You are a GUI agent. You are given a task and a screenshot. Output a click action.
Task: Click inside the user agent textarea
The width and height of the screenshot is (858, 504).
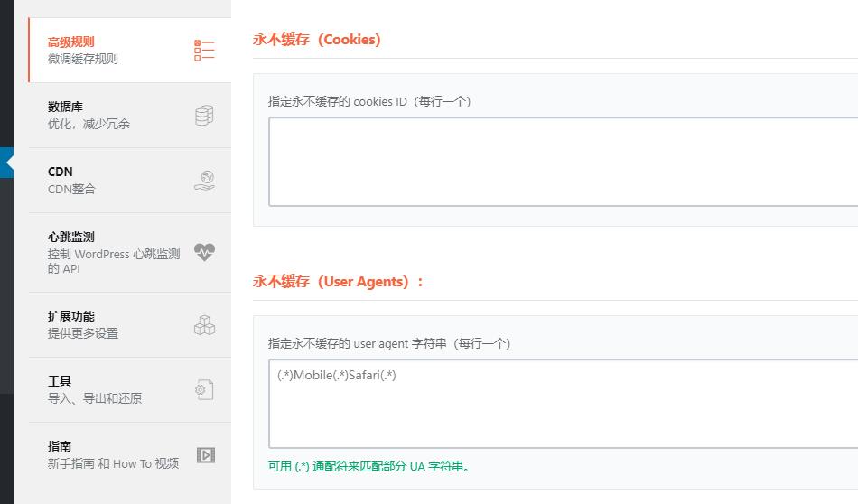563,404
